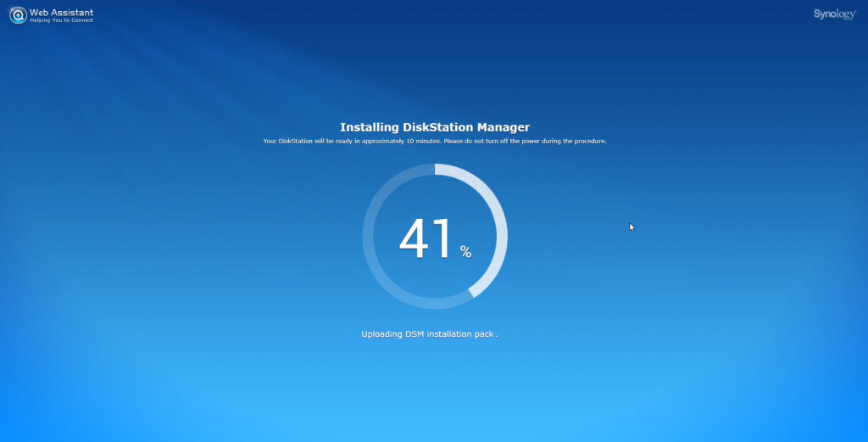Click the circular installation progress ring
This screenshot has height=442, width=868.
(435, 236)
